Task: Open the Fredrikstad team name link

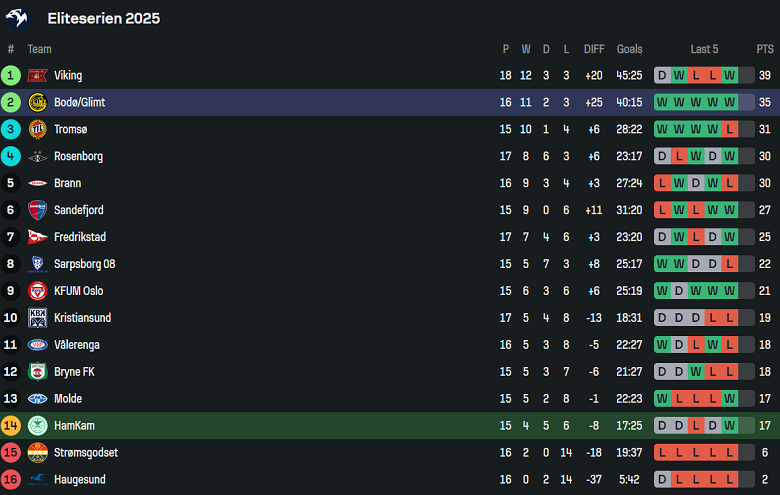Action: tap(80, 237)
